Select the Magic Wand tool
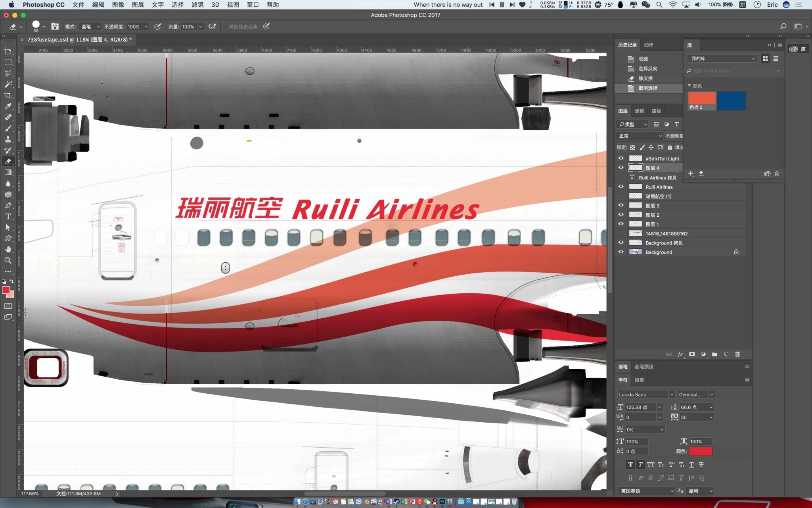The height and width of the screenshot is (508, 812). (x=8, y=84)
